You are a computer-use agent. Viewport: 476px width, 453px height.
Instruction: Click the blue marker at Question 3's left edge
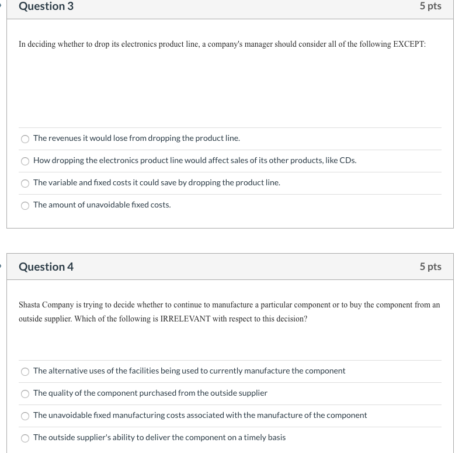pyautogui.click(x=2, y=6)
